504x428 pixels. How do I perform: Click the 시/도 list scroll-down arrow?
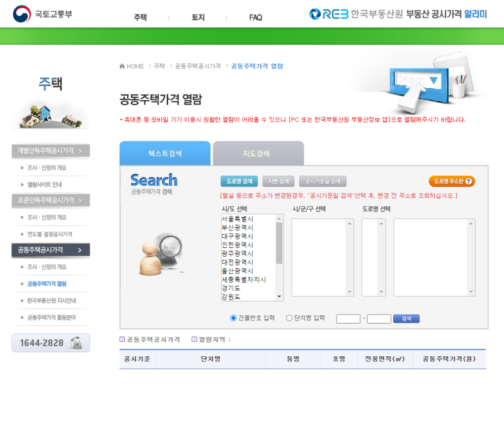pyautogui.click(x=279, y=296)
